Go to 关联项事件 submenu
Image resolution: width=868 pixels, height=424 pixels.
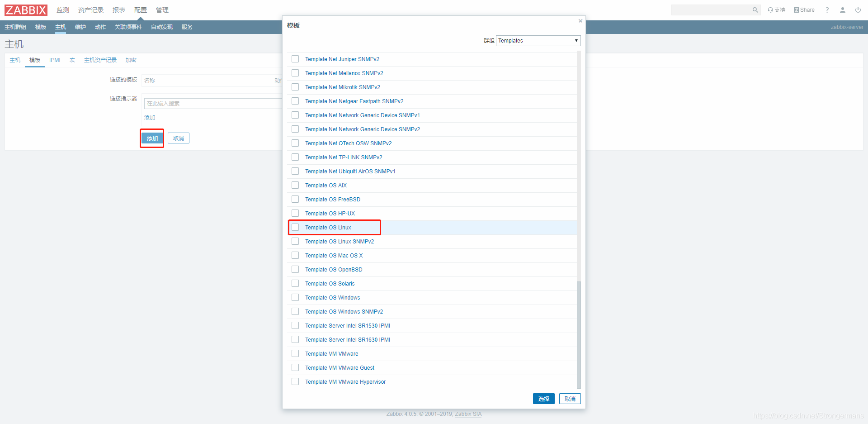click(128, 27)
